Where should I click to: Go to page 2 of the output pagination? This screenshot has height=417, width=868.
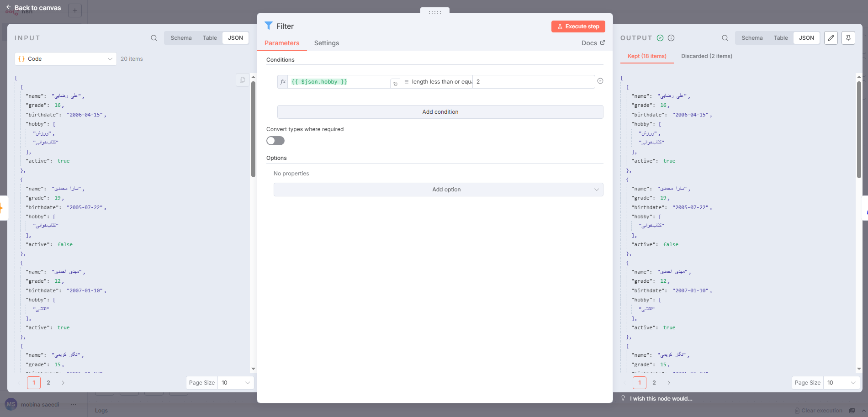pyautogui.click(x=654, y=383)
